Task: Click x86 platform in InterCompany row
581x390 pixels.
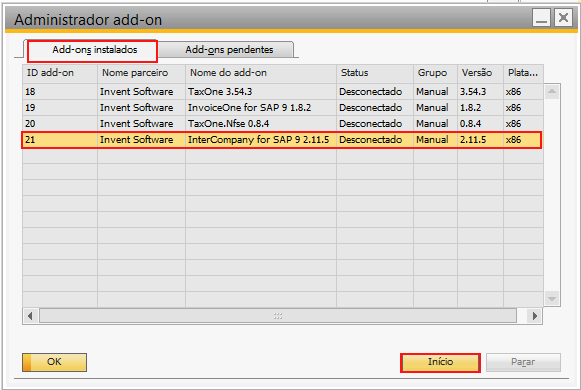Action: pos(513,140)
